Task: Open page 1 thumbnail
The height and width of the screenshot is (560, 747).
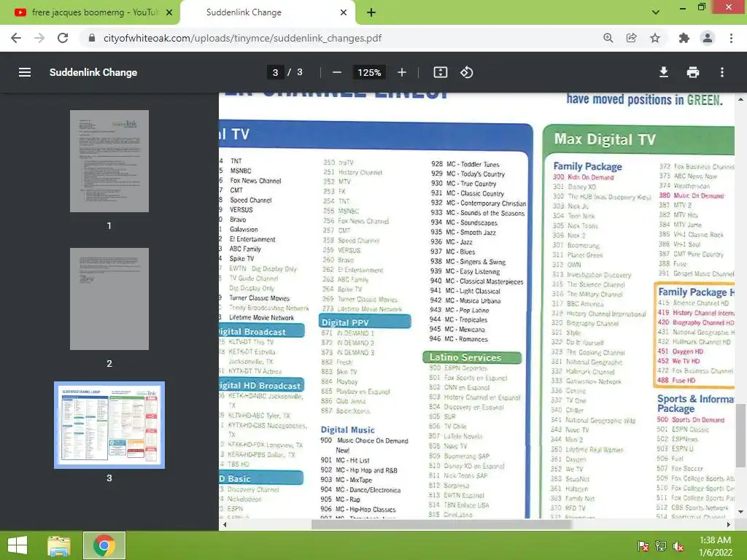Action: pyautogui.click(x=109, y=161)
